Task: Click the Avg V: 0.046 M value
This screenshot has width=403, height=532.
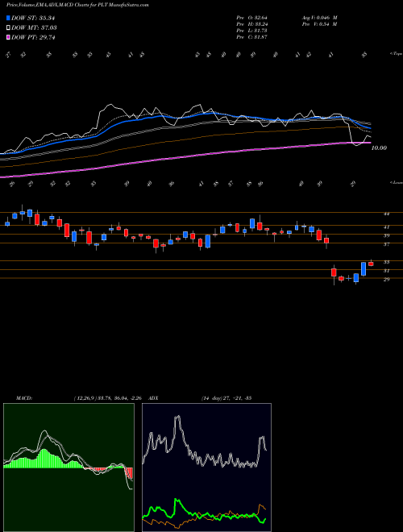Action: [320, 18]
